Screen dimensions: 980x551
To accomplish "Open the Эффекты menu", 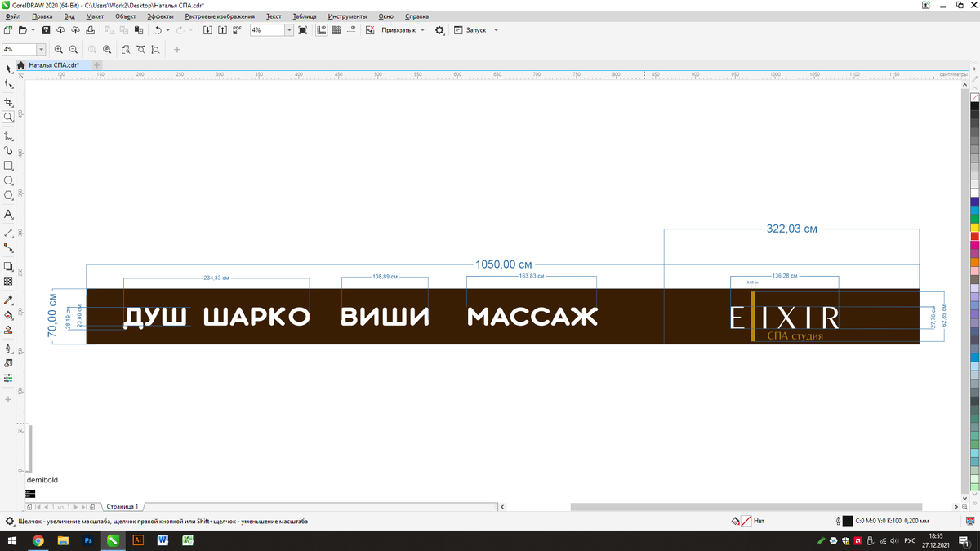I will click(160, 16).
